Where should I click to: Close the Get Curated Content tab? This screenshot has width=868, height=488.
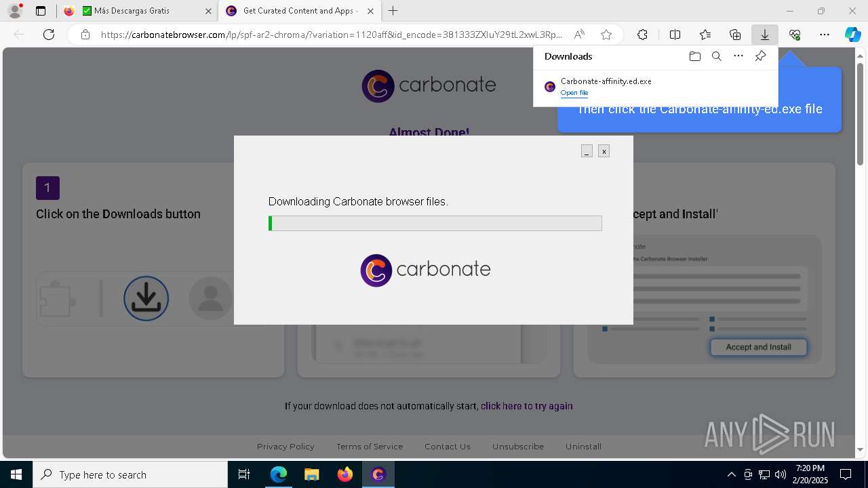point(370,11)
